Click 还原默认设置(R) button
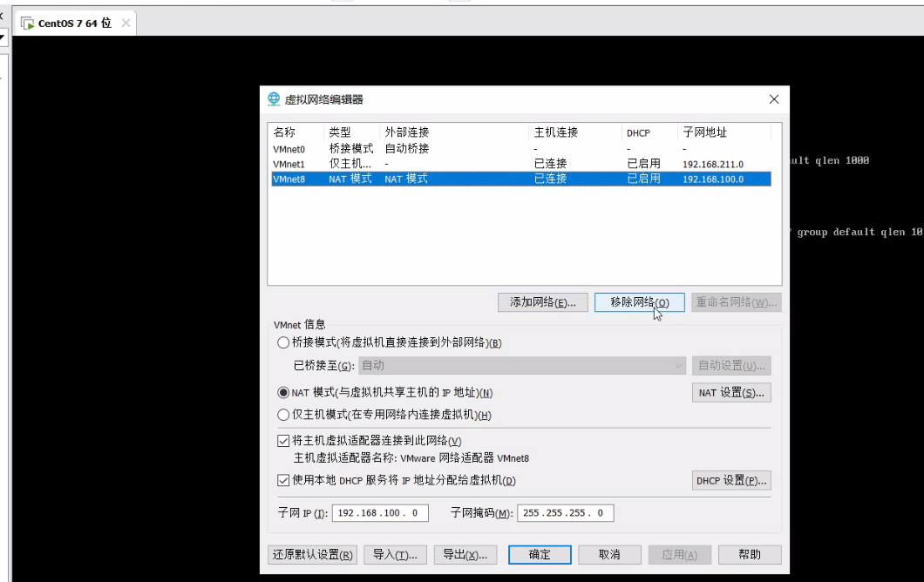924x582 pixels. pos(312,555)
